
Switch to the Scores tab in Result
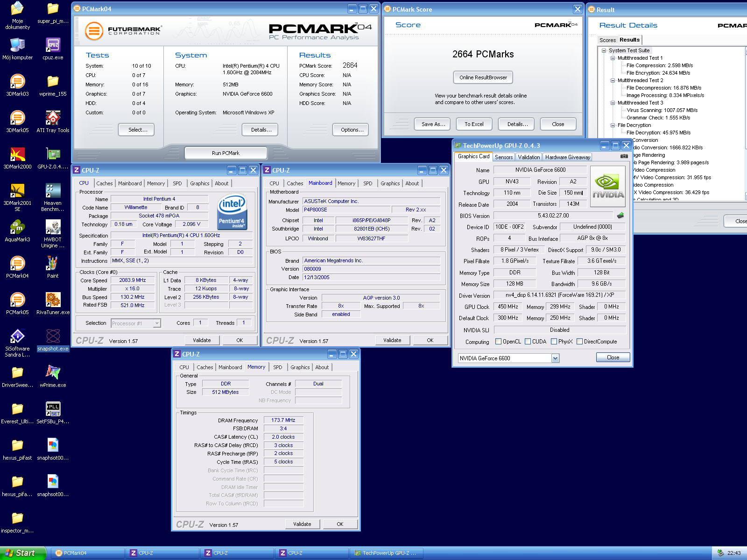607,40
